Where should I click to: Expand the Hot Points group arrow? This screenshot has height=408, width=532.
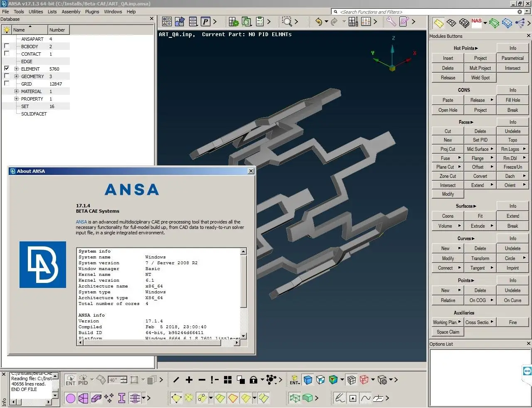(476, 48)
